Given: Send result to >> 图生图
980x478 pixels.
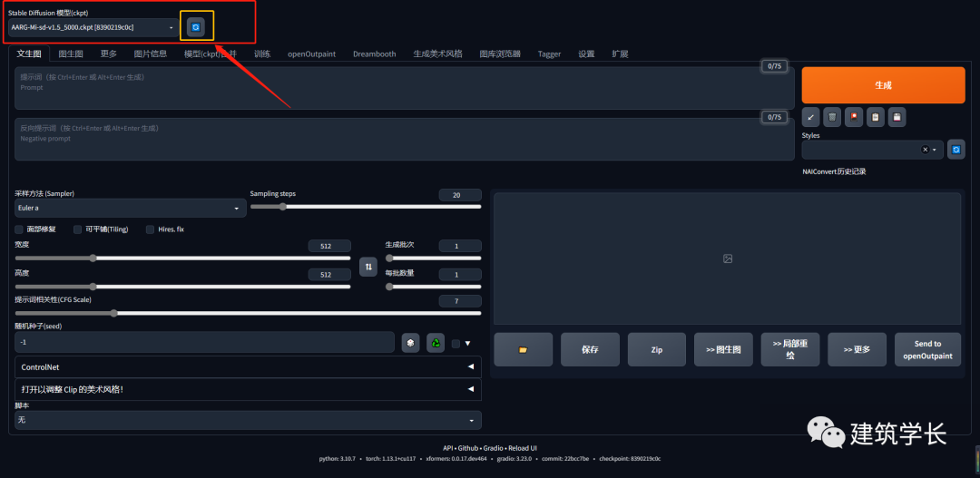Looking at the screenshot, I should click(x=724, y=349).
